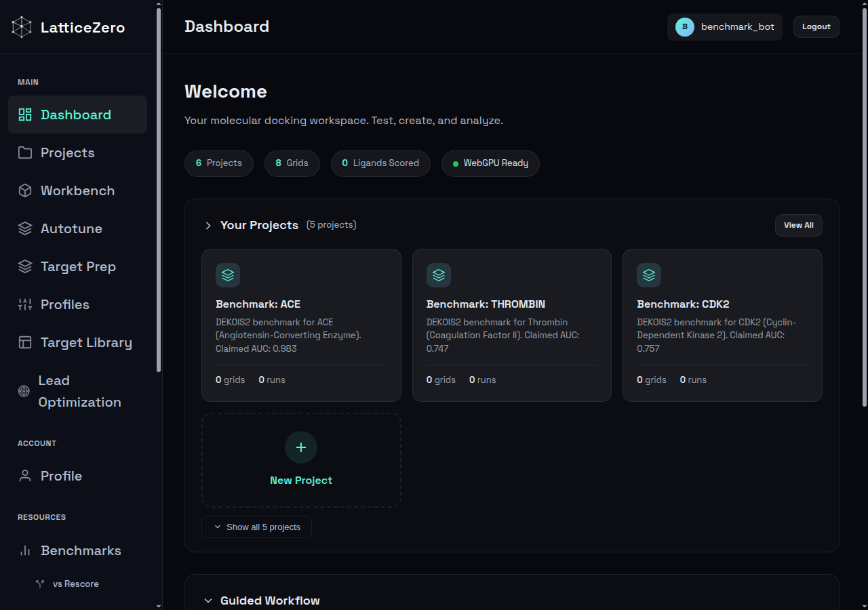This screenshot has height=610, width=868.
Task: Click the vs Rescore branch icon
Action: tap(40, 584)
